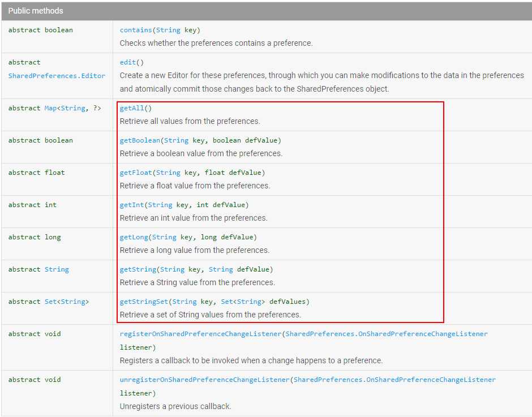The image size is (532, 417).
Task: Click Set return type in getStringSet row
Action: 50,302
